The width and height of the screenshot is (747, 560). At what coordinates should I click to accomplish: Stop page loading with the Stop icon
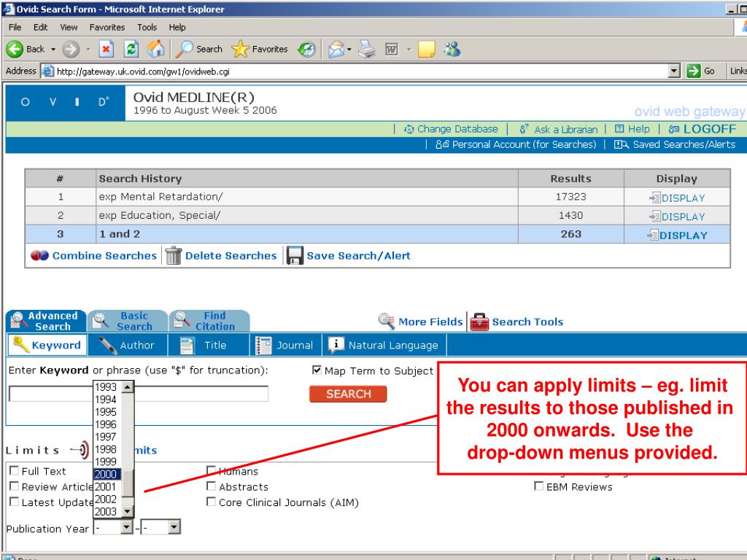point(107,49)
